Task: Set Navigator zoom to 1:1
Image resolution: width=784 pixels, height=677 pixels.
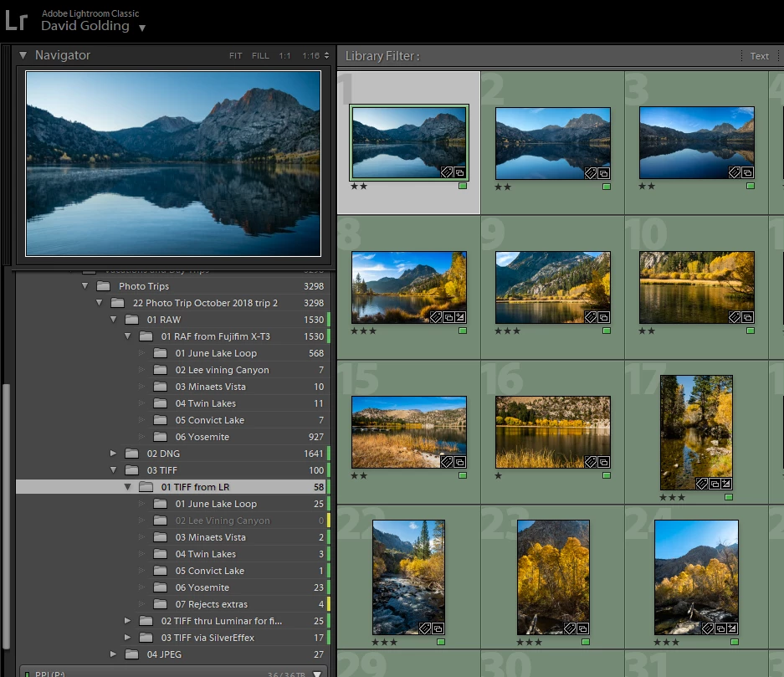Action: (x=285, y=56)
